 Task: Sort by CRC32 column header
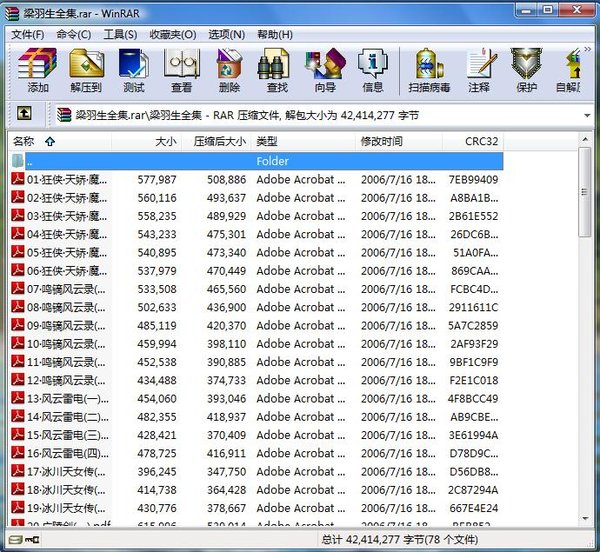coord(473,142)
